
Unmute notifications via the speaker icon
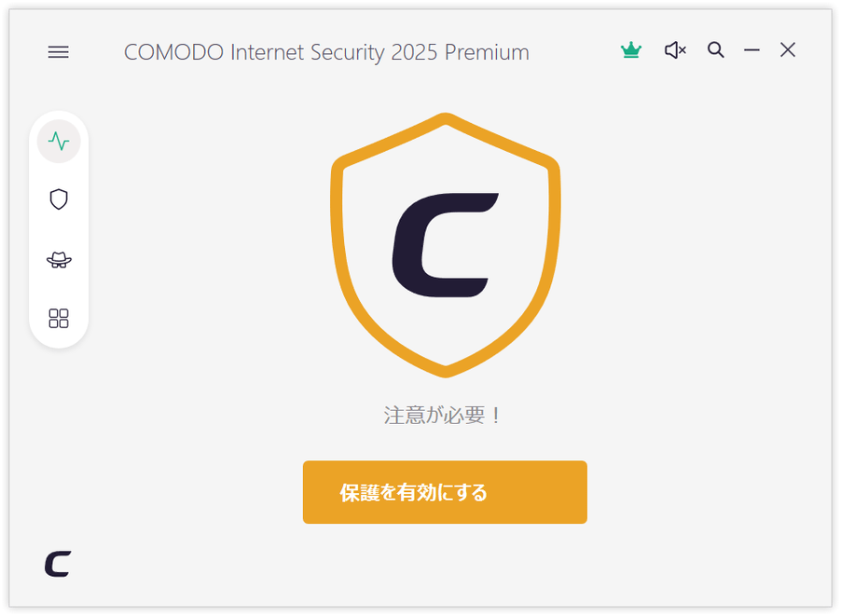[x=675, y=50]
